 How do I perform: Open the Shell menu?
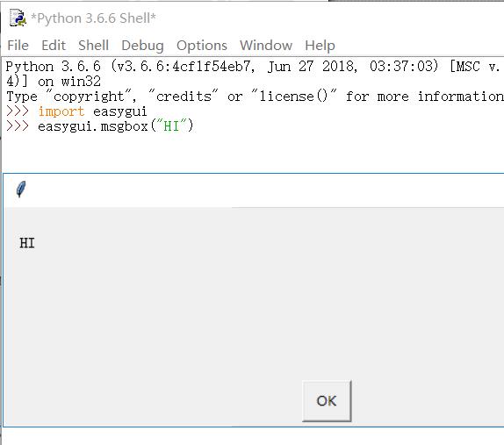(x=94, y=46)
